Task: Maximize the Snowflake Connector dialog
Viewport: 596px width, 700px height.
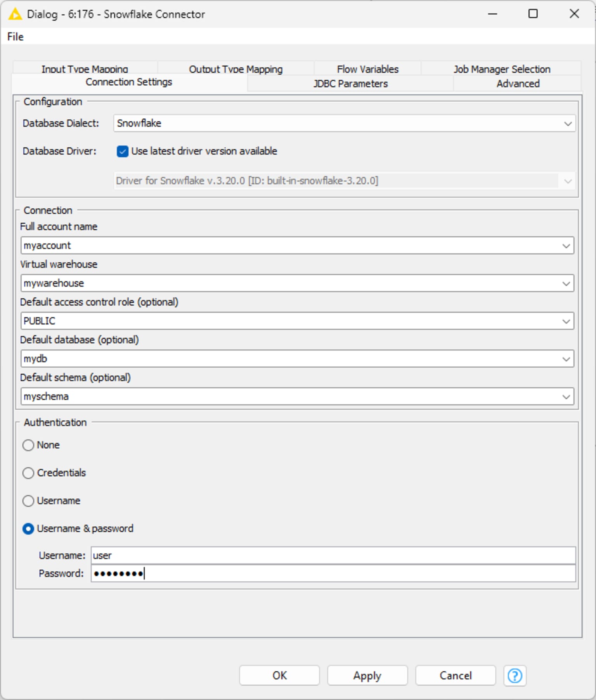Action: [x=533, y=14]
